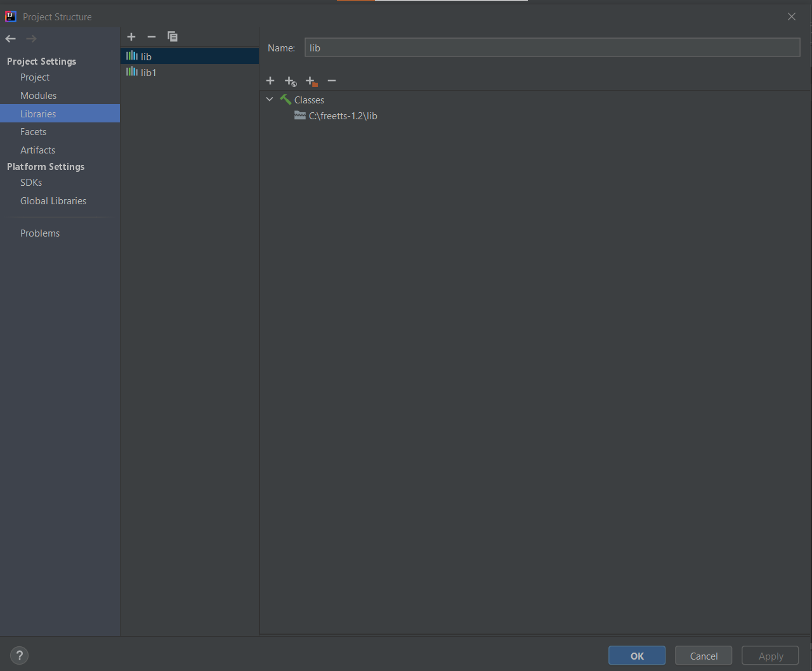Go forward with the right arrow
Screen dimensions: 812x671
click(31, 39)
